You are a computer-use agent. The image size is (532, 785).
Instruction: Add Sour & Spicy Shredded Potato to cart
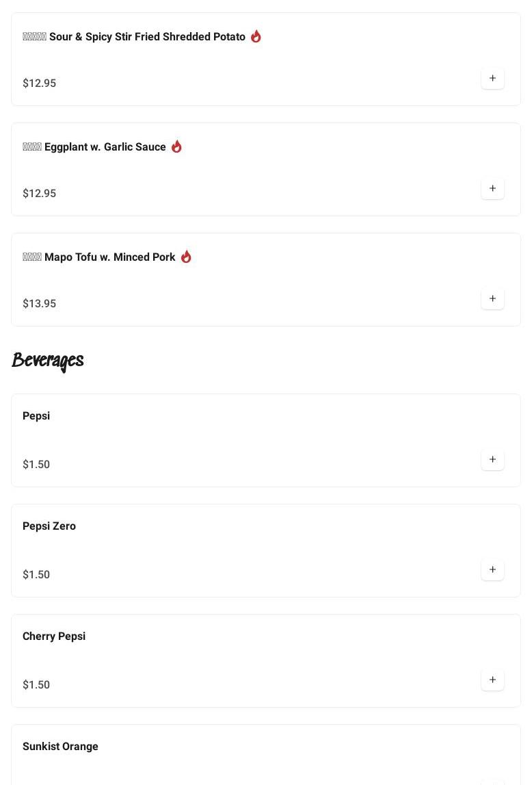click(x=492, y=79)
